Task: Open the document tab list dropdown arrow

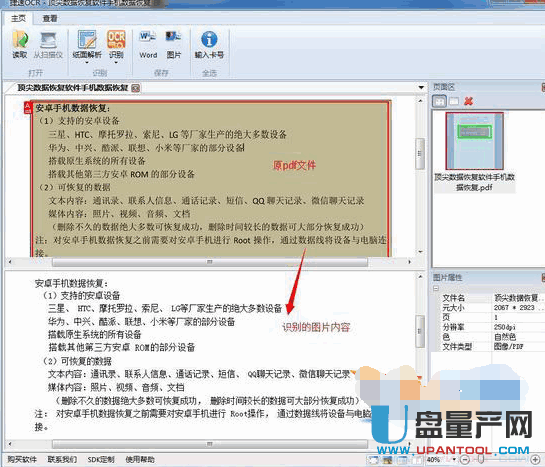Action: click(421, 88)
